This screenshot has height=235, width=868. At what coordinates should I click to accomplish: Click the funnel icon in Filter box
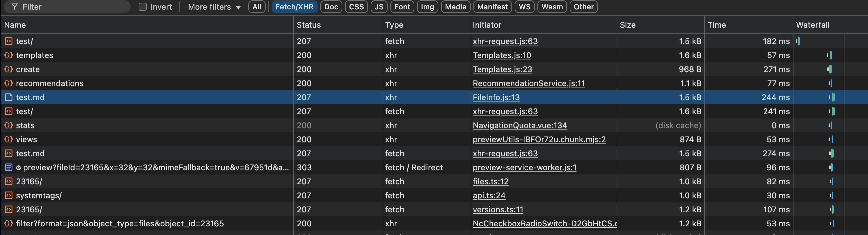pyautogui.click(x=14, y=7)
